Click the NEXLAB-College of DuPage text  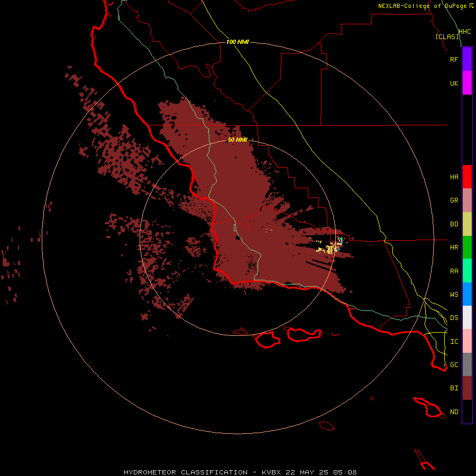click(423, 6)
